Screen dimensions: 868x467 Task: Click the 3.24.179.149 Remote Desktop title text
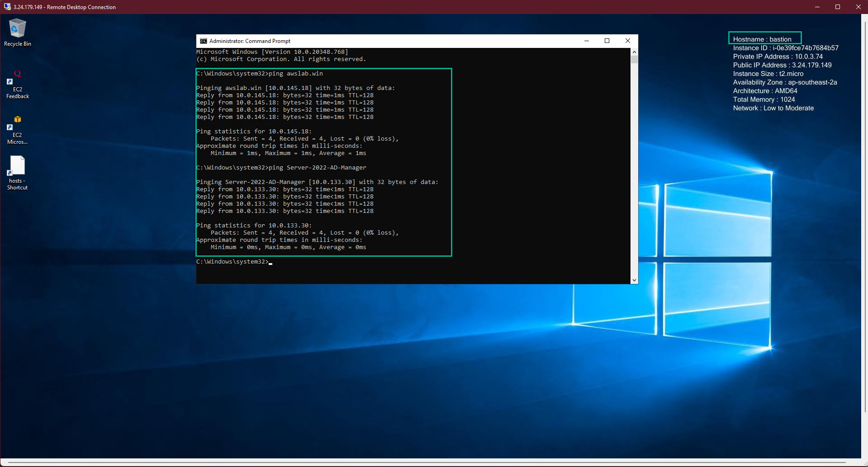(x=65, y=7)
